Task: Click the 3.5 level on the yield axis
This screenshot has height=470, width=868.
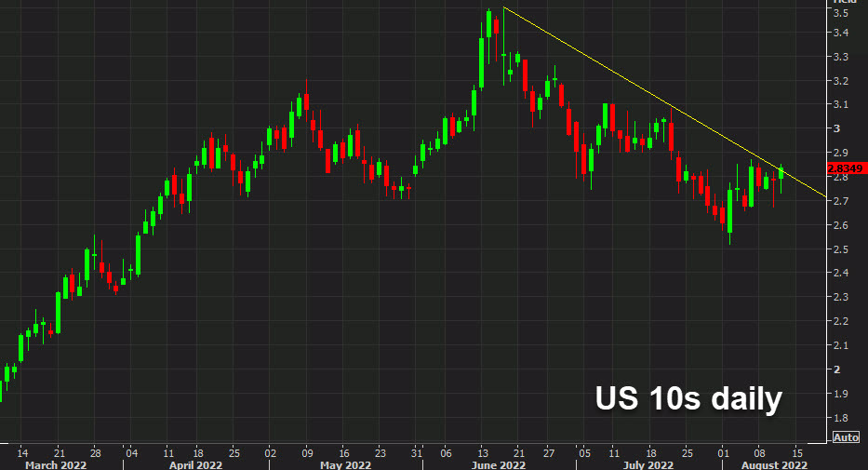Action: [840, 14]
